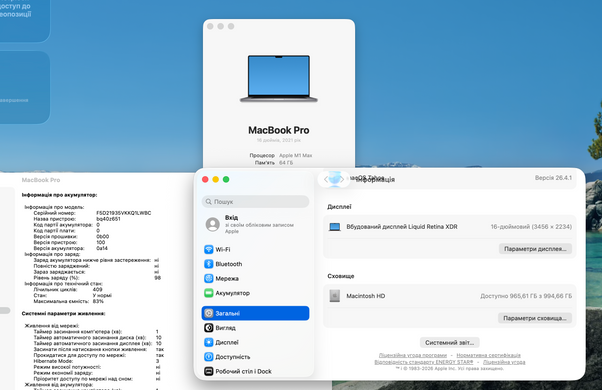Viewport: 602px width, 390px height.
Task: Select the Дисплеї sidebar icon
Action: coord(208,342)
